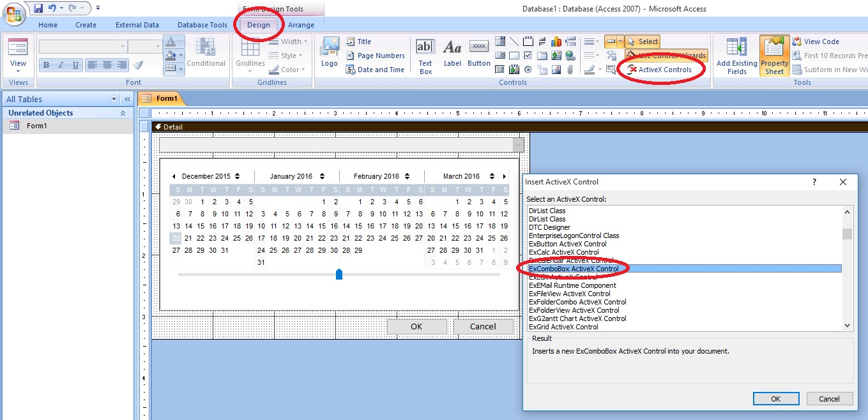Image resolution: width=868 pixels, height=420 pixels.
Task: Expand the View dropdown arrow
Action: coord(18,71)
